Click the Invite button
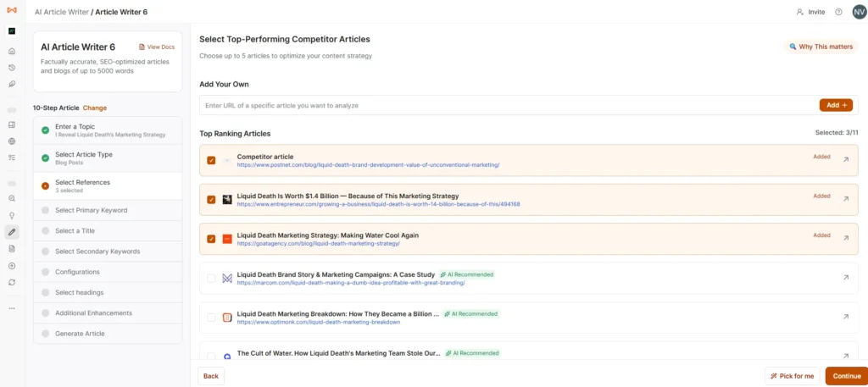The height and width of the screenshot is (387, 868). [x=810, y=12]
